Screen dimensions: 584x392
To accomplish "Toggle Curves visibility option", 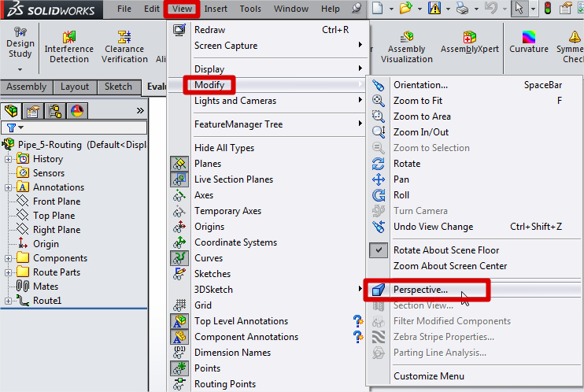I will [x=180, y=258].
